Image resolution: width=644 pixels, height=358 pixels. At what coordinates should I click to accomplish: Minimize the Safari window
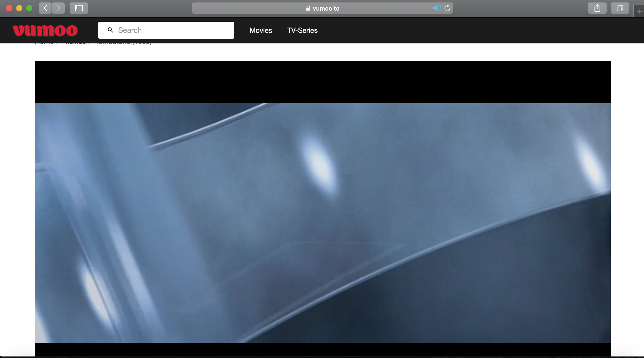pos(19,8)
